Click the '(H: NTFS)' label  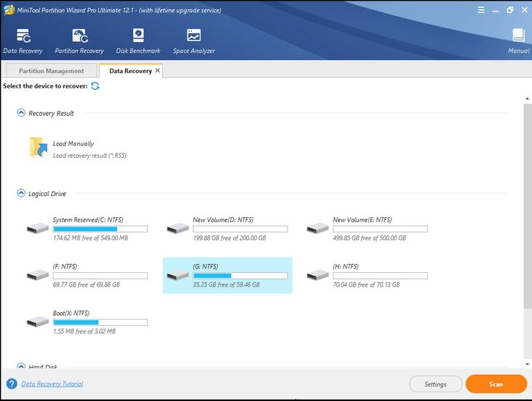point(345,266)
